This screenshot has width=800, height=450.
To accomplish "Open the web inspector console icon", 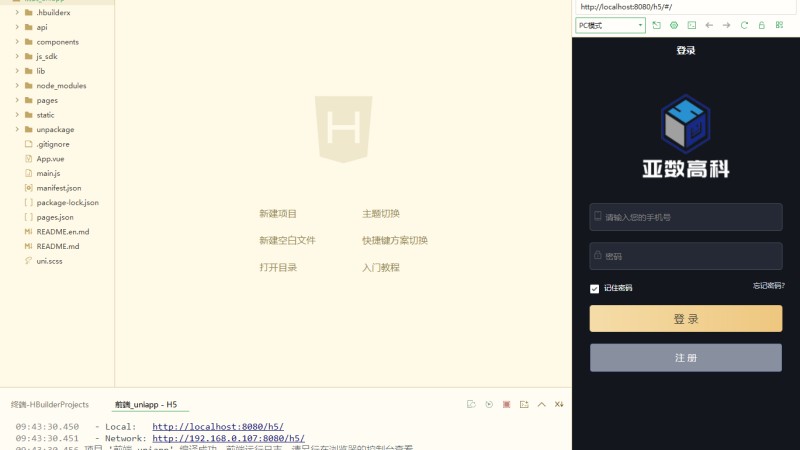I will 692,25.
